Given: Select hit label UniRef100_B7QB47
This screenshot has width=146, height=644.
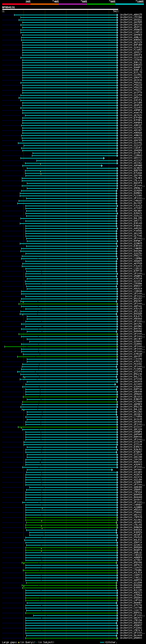Looking at the screenshot, I should pos(131,452).
